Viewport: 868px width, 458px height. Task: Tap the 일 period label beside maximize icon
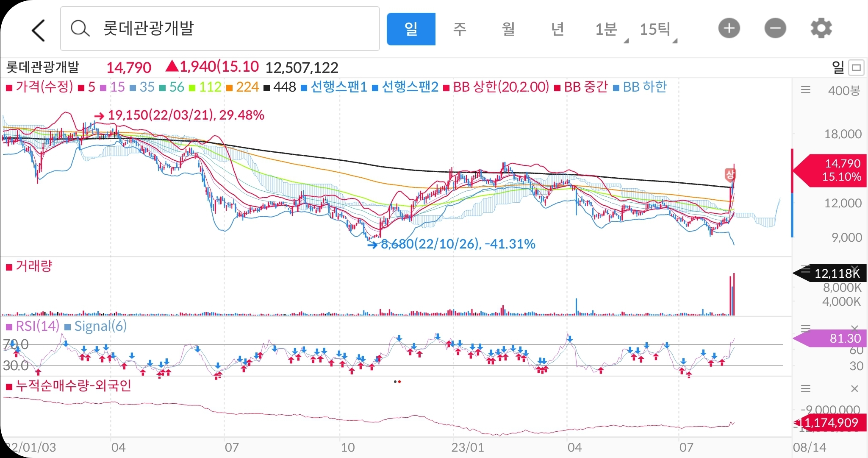tap(838, 67)
